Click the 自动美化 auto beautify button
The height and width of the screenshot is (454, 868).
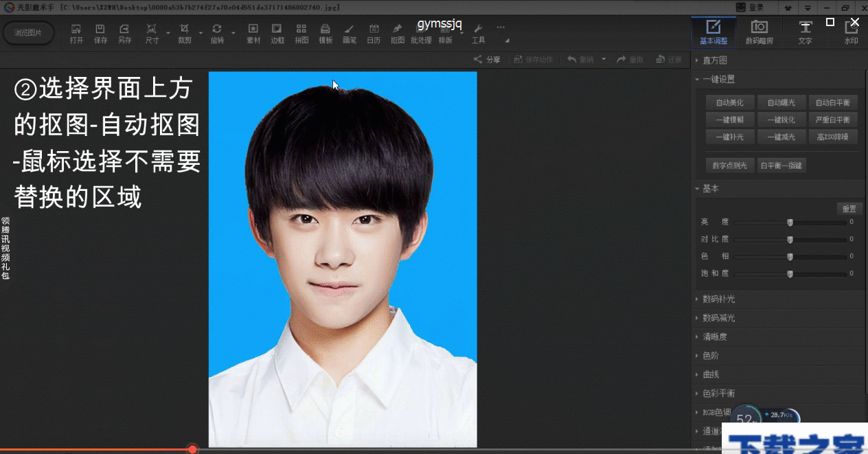(729, 102)
